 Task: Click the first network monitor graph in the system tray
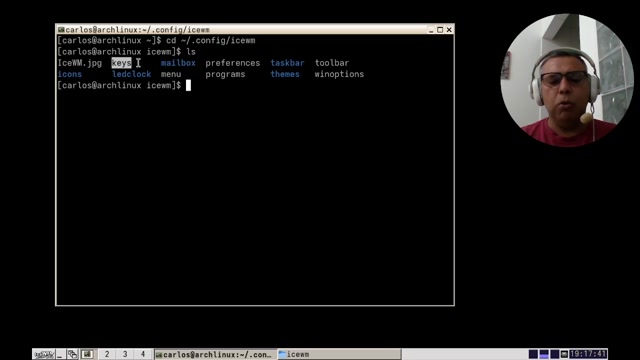533,354
